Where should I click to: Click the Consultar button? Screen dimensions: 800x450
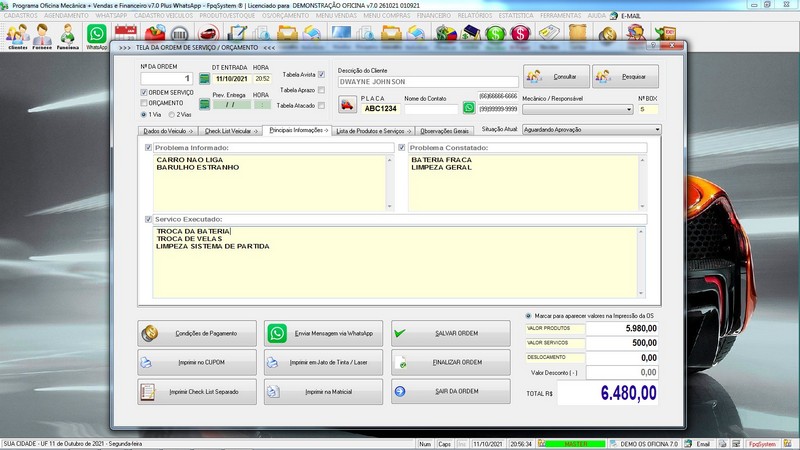pos(556,77)
